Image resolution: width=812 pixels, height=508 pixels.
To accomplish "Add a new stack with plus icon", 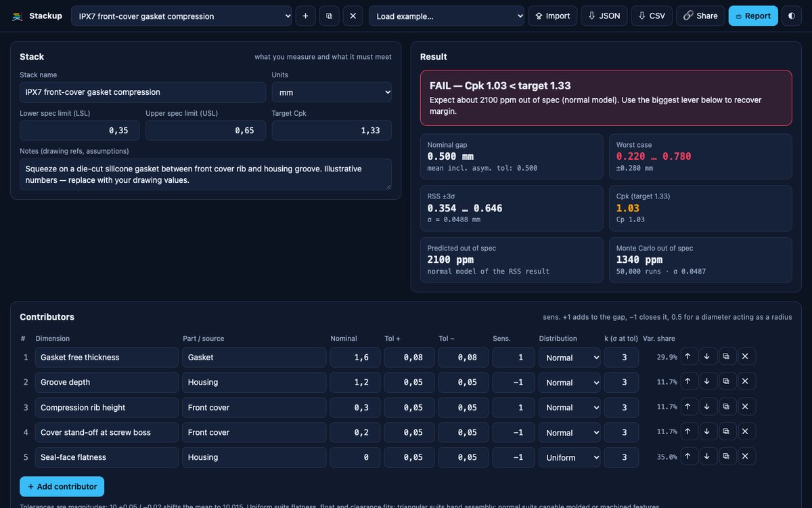I will 305,16.
